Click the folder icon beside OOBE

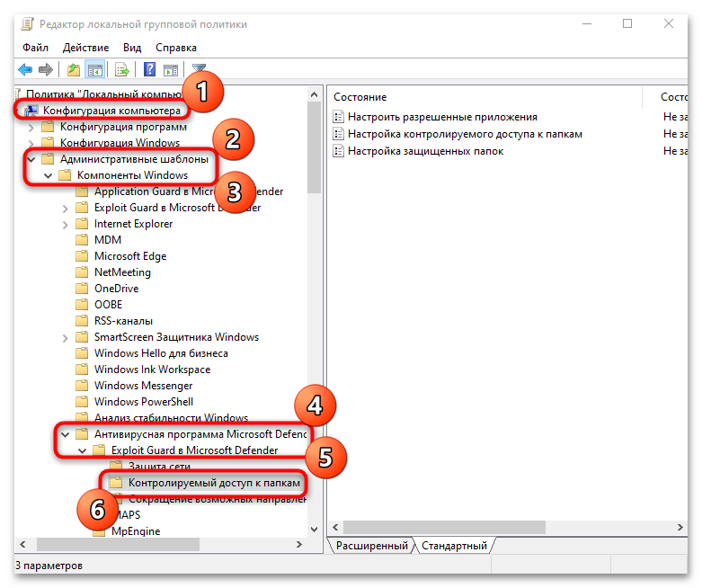[x=82, y=305]
